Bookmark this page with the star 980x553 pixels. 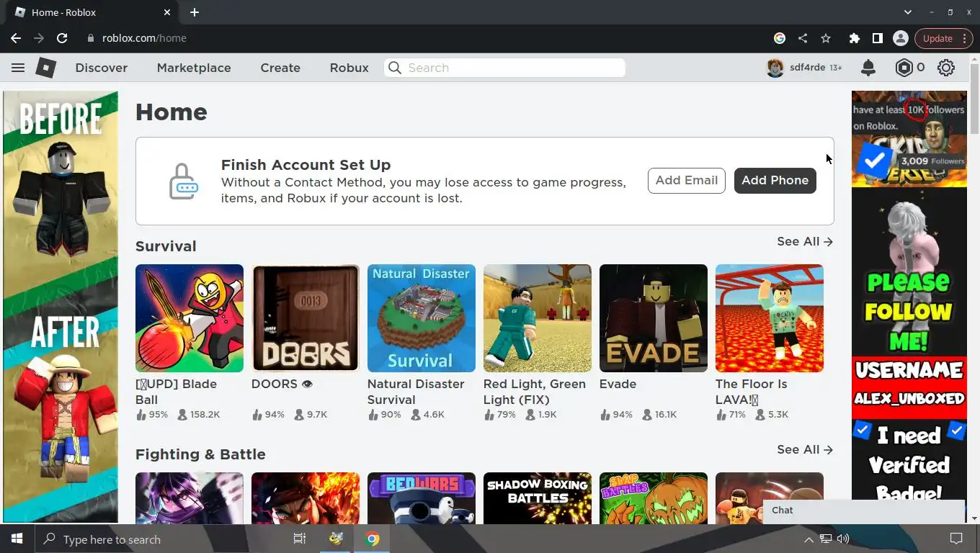point(826,38)
